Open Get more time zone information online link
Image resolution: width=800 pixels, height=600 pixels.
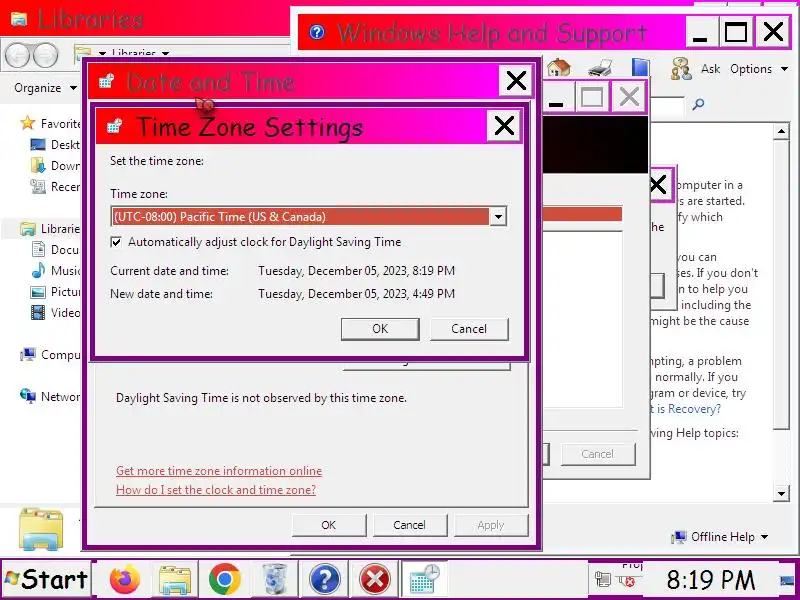pyautogui.click(x=219, y=471)
